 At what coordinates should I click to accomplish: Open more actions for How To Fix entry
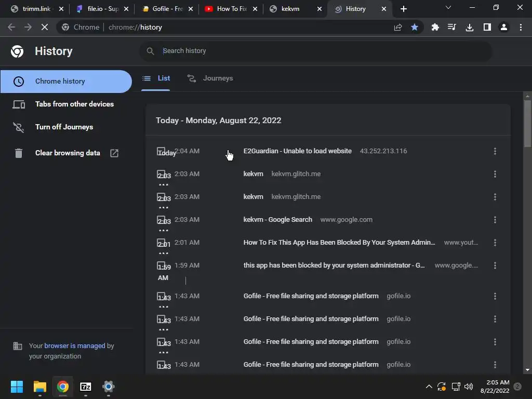coord(495,243)
